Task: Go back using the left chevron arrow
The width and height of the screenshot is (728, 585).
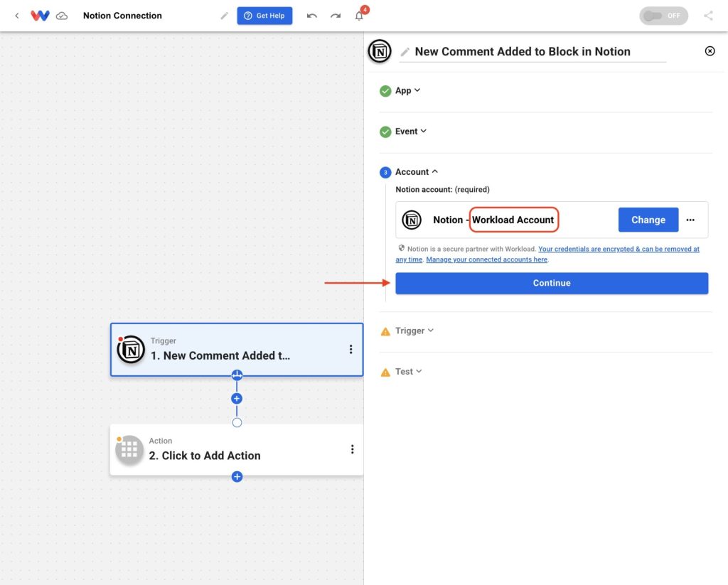Action: pyautogui.click(x=17, y=16)
